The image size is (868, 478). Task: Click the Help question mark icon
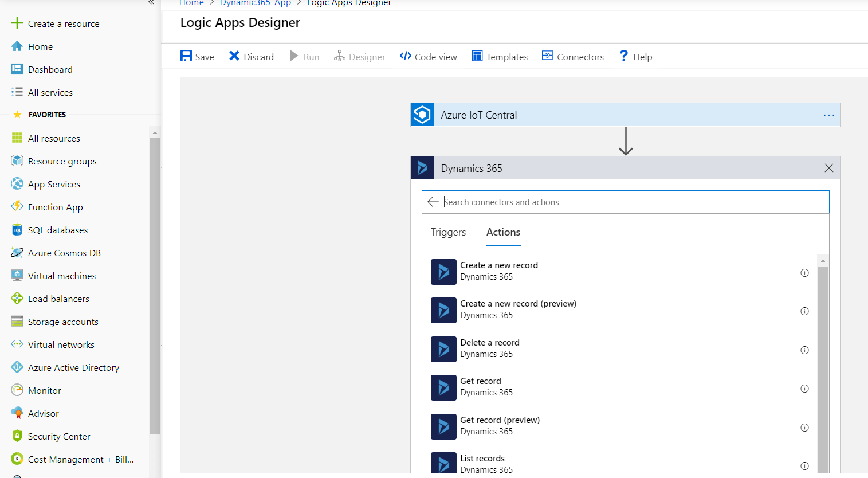(624, 56)
